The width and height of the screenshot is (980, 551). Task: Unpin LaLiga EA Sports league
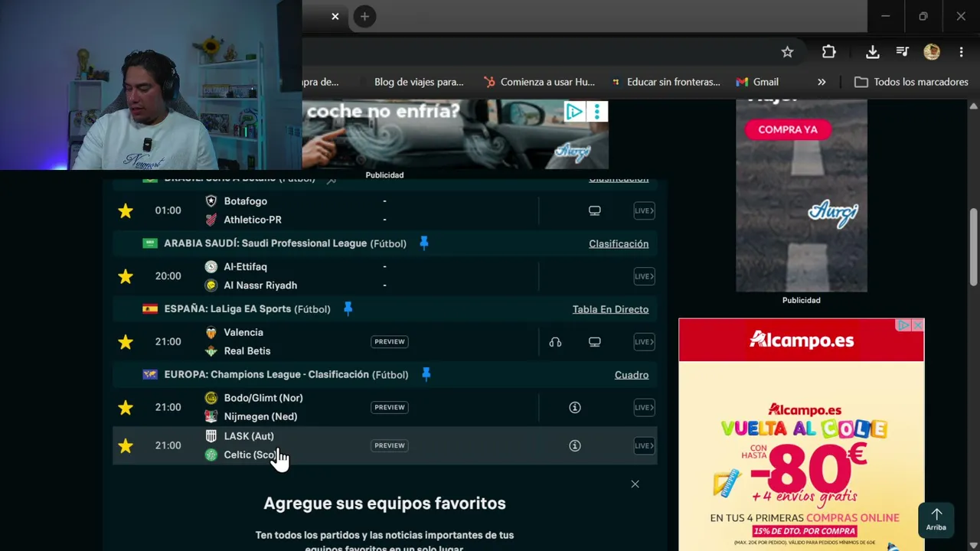348,309
